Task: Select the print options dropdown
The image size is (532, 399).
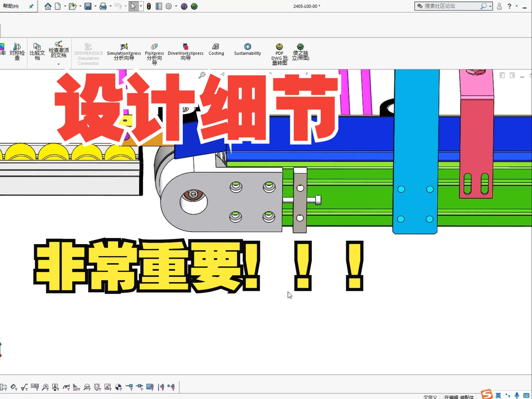Action: point(110,6)
